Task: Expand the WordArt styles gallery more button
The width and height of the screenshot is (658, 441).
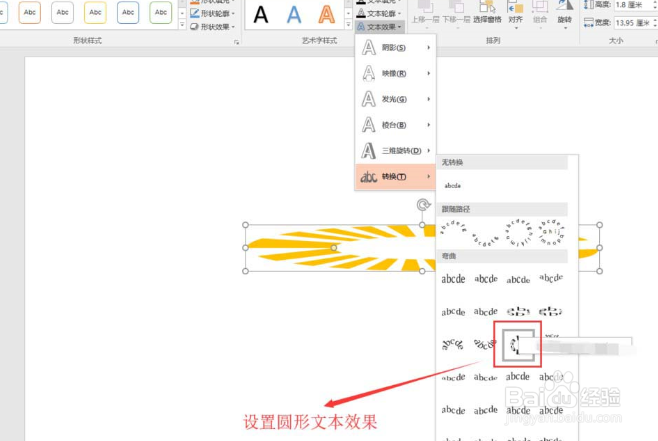Action: pyautogui.click(x=348, y=25)
